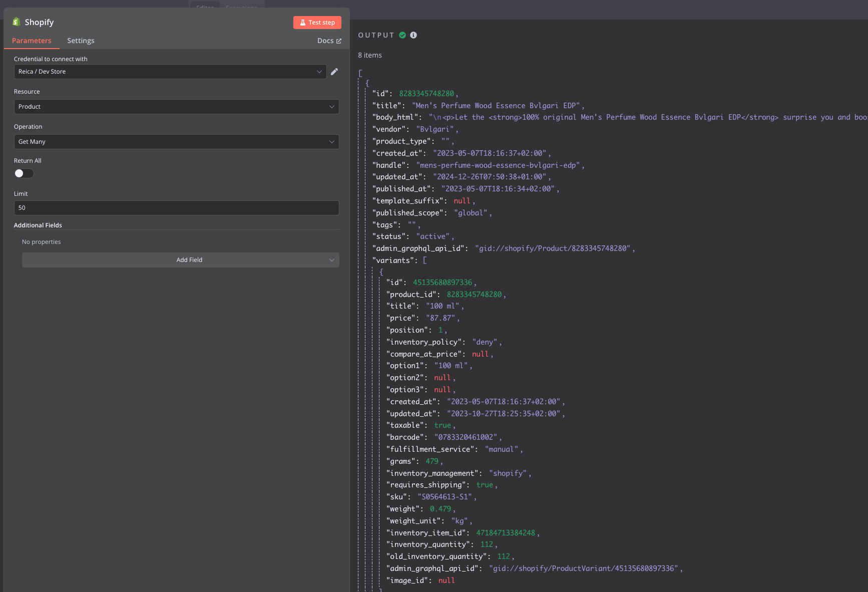Screen dimensions: 868x592
Task: Click the "8 items" text
Action: pyautogui.click(x=370, y=55)
